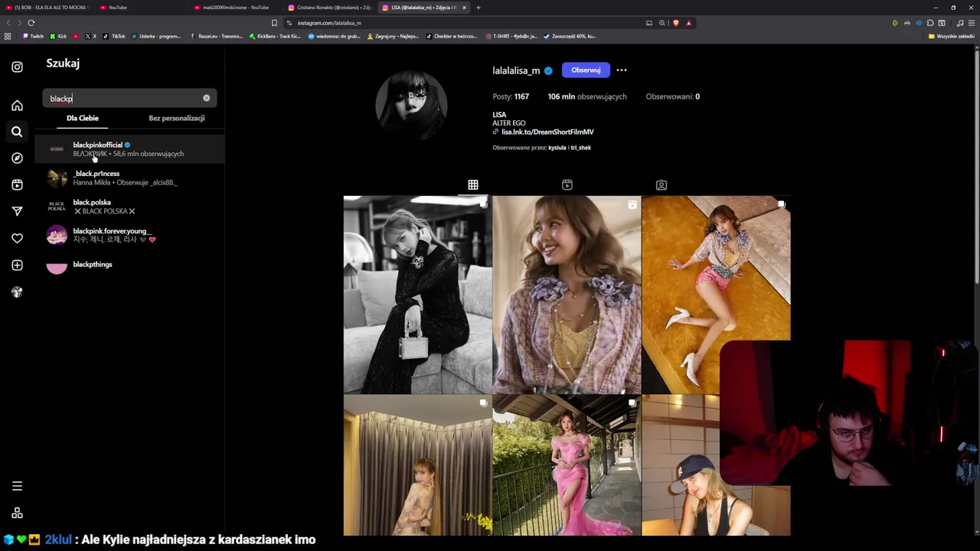Open TikTok bookmark

click(114, 36)
